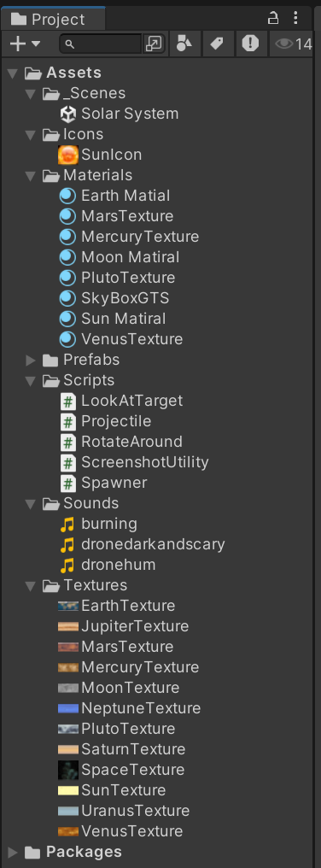Select the SunIcon image asset

click(100, 155)
